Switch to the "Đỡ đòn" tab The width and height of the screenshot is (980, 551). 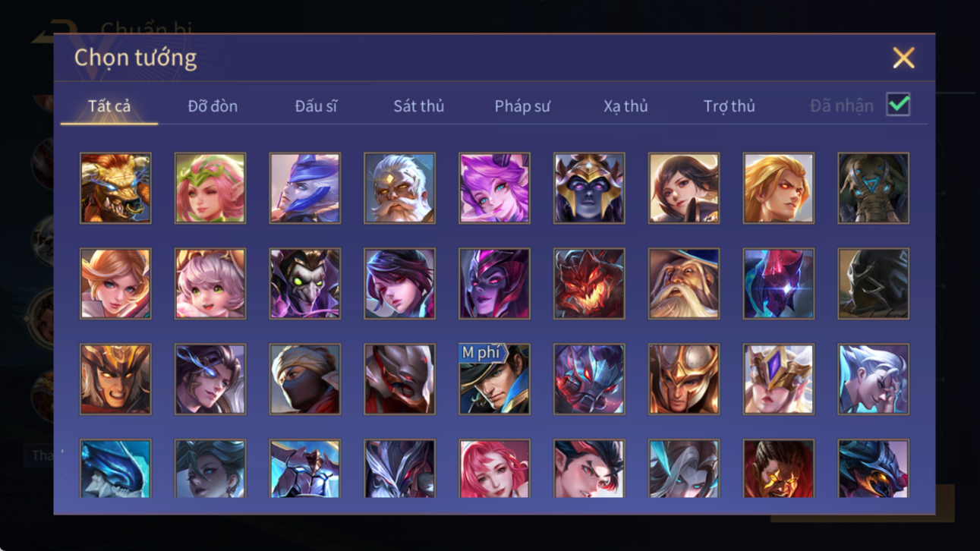click(x=213, y=106)
